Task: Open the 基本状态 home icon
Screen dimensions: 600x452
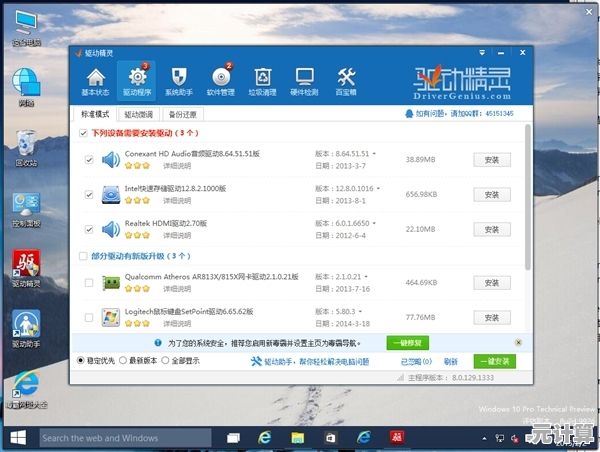Action: coord(95,80)
